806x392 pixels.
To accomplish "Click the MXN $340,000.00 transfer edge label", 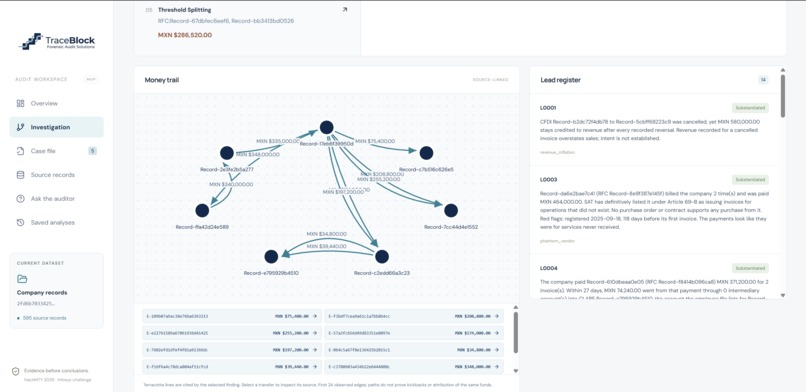I will coord(231,184).
